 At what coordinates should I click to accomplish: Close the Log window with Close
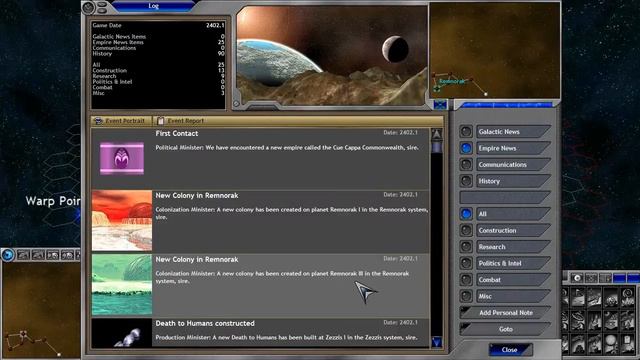tap(510, 350)
